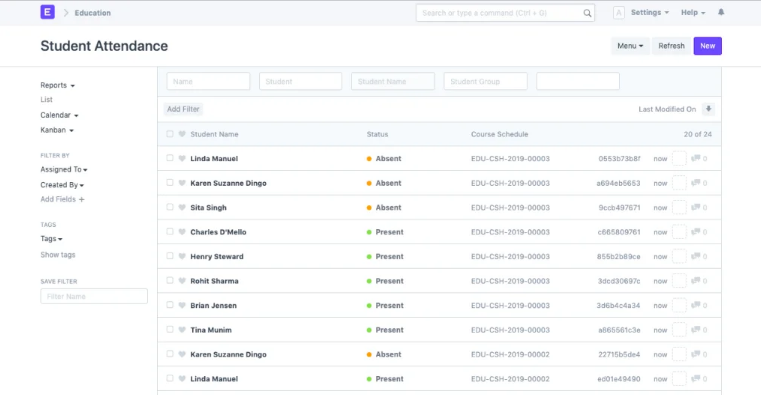Select Rohit Sharma row checkbox
Image resolution: width=761 pixels, height=395 pixels.
pos(169,280)
